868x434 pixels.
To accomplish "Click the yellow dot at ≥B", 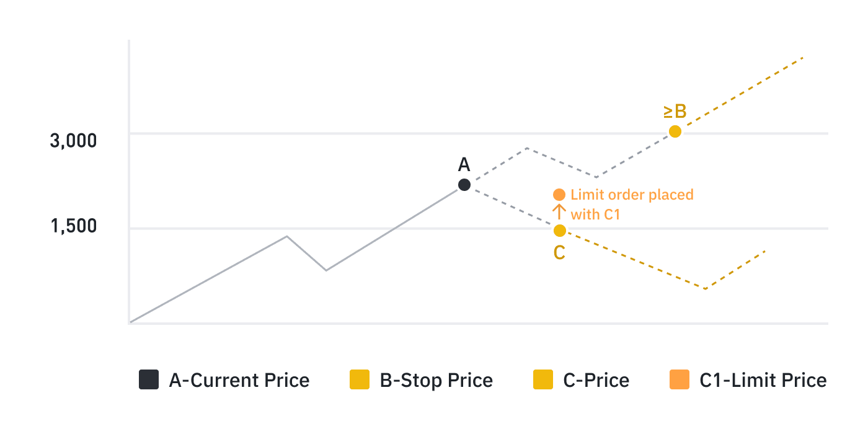I will pyautogui.click(x=675, y=131).
